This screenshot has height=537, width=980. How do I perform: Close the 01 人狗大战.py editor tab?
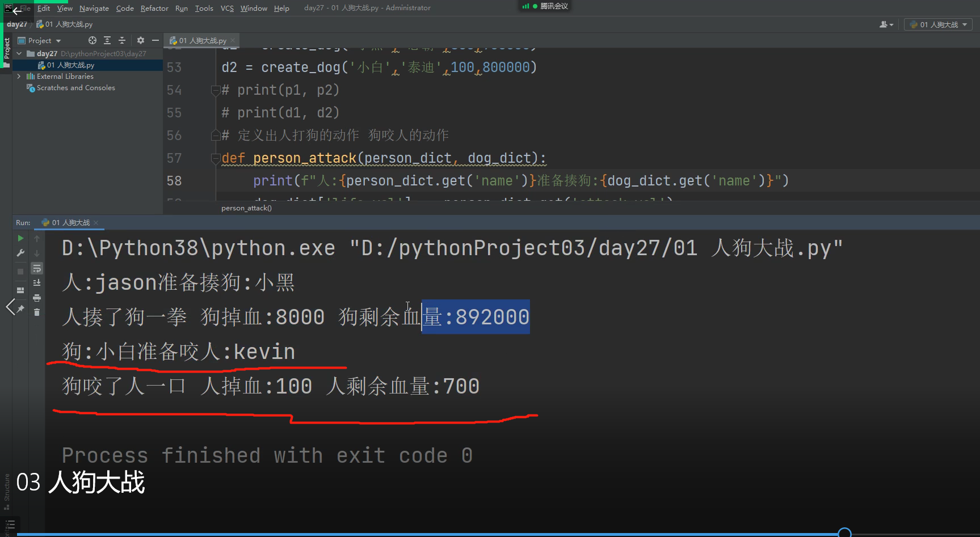pyautogui.click(x=233, y=40)
